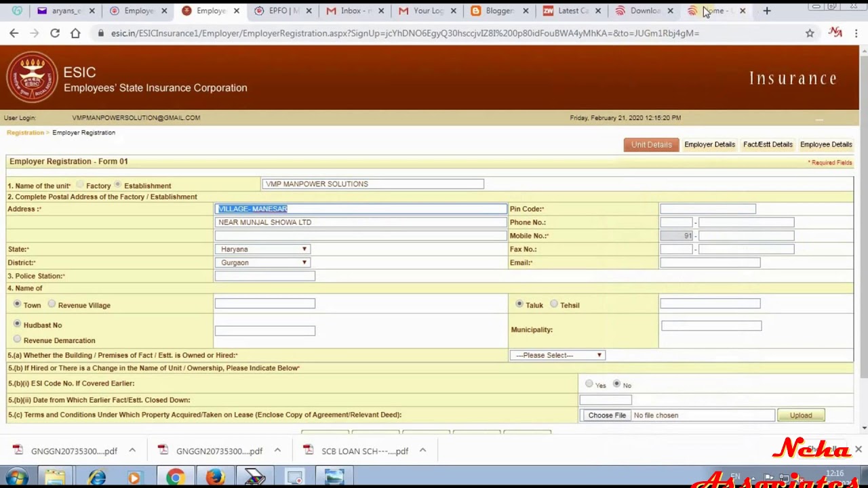This screenshot has height=488, width=868.
Task: Click the Mobile No. number field
Action: point(746,236)
